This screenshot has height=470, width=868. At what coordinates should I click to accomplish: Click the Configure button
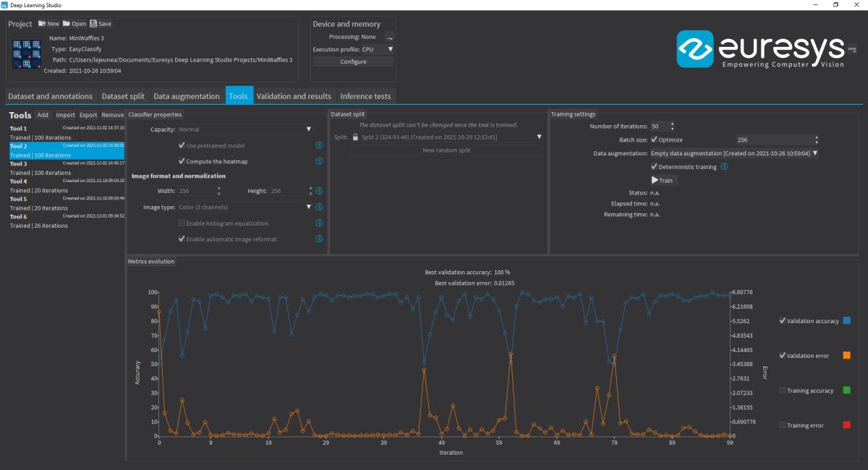(354, 61)
